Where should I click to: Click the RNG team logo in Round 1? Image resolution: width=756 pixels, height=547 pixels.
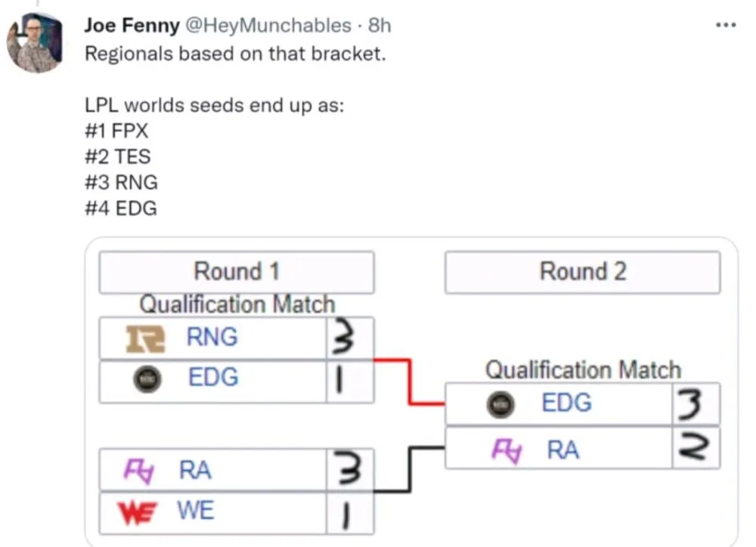144,338
